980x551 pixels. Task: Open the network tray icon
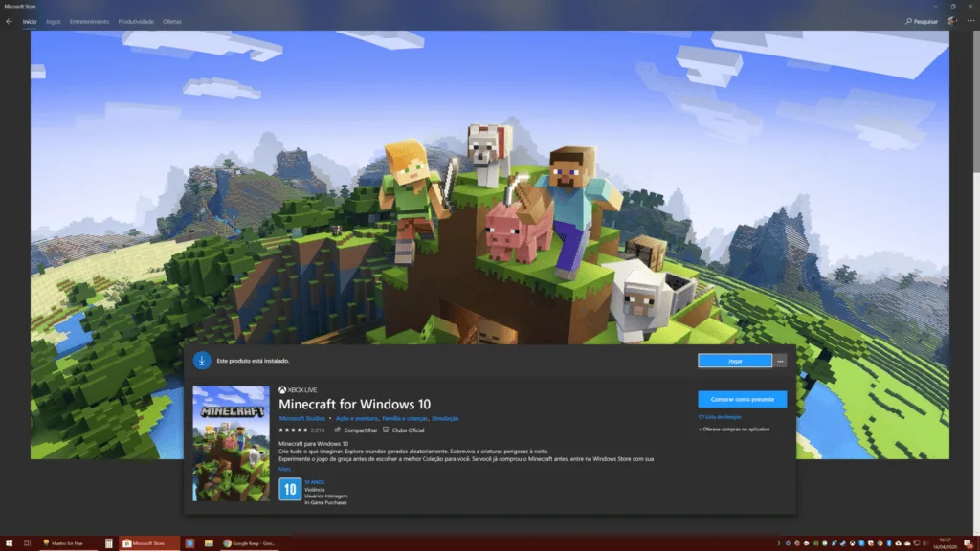coord(917,543)
